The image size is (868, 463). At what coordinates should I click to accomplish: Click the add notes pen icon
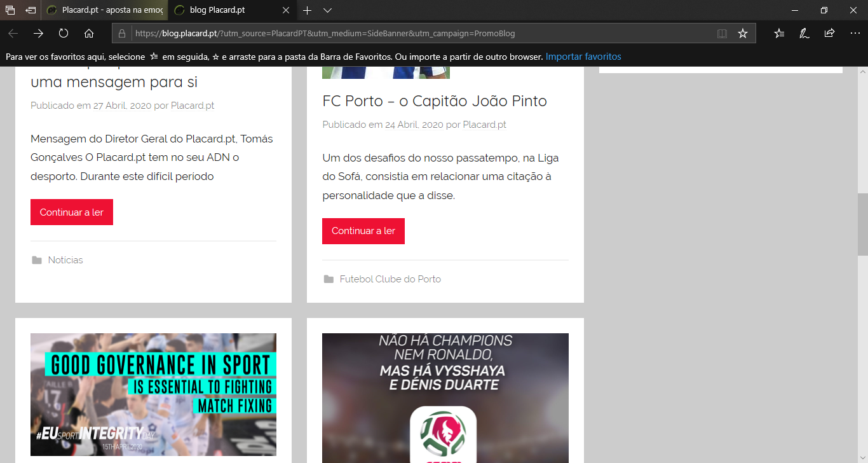point(804,33)
